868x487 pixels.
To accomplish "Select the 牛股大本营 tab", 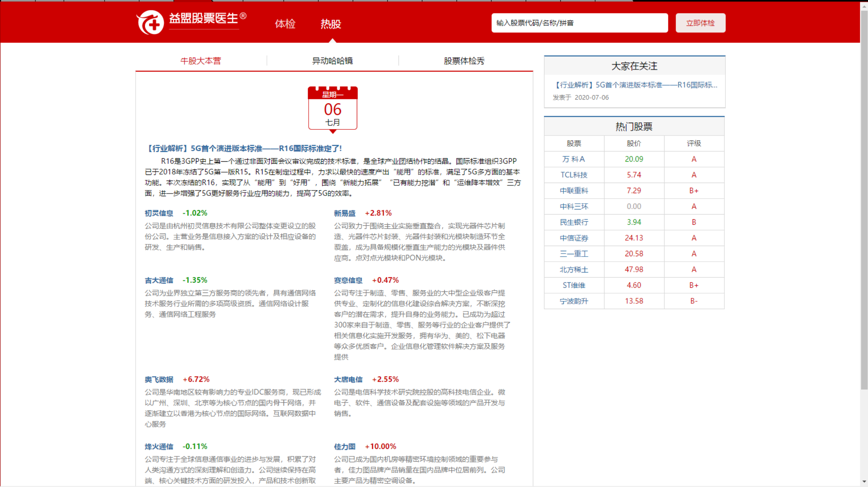I will tap(200, 61).
